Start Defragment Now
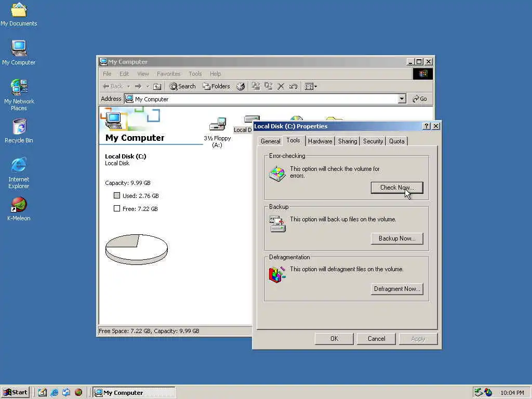 (396, 289)
